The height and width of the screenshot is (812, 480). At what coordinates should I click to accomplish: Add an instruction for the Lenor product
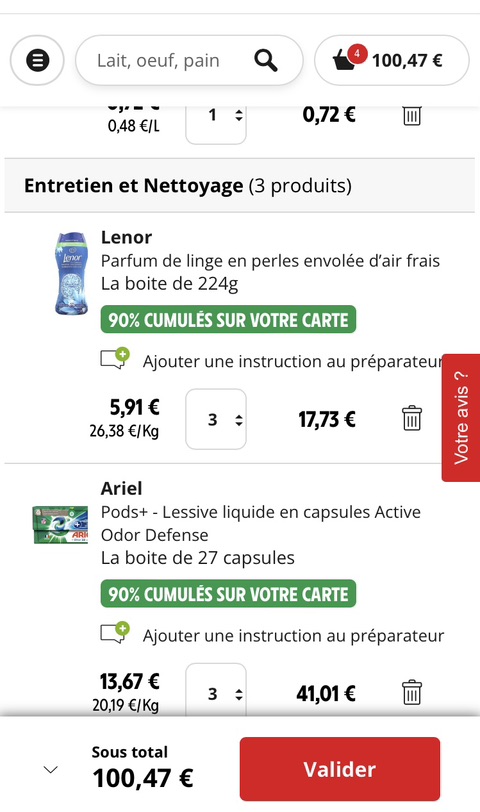pos(293,361)
